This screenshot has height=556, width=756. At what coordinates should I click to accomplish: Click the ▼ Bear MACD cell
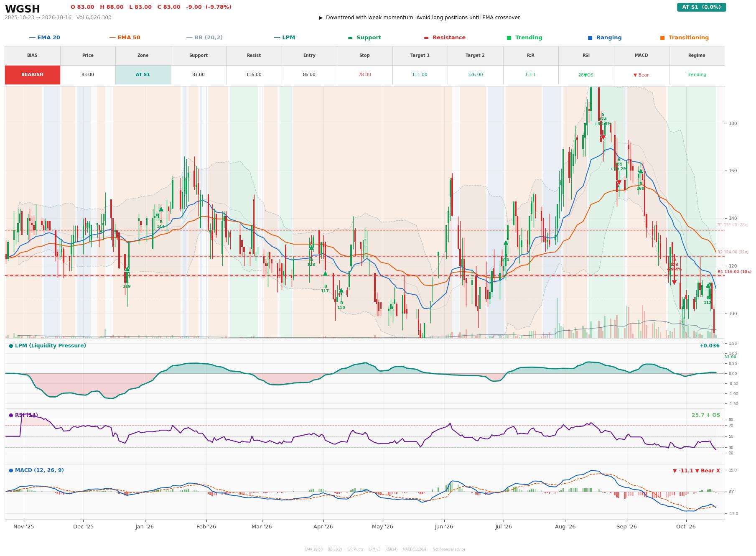pos(641,75)
